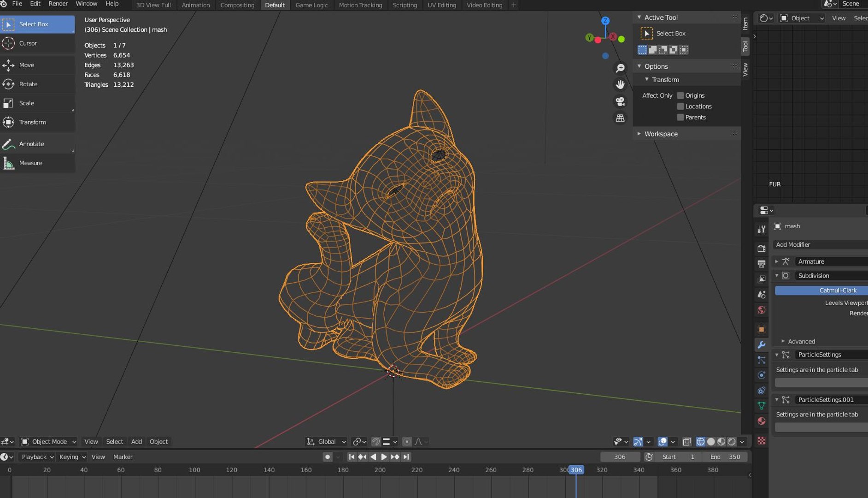Viewport: 868px width, 498px height.
Task: Click the current frame field 306
Action: tap(620, 457)
